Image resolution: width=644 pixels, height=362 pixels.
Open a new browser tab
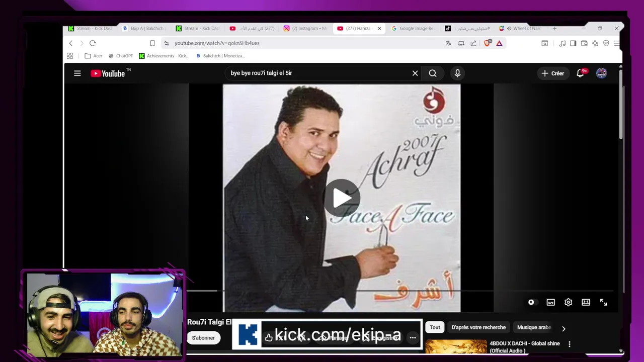(554, 29)
